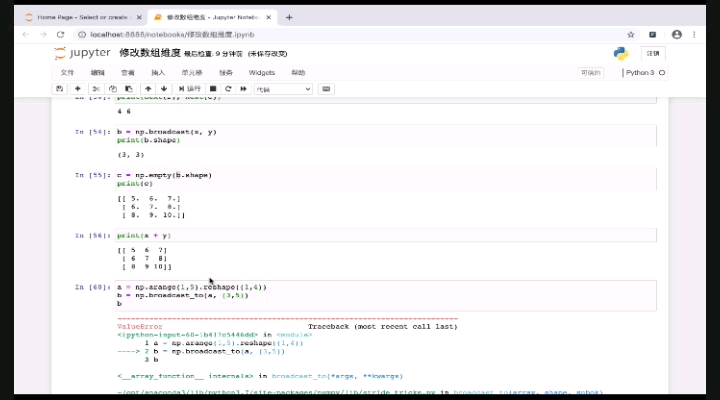Viewport: 720px width, 400px height.
Task: Bookmark this page star icon
Action: [631, 34]
